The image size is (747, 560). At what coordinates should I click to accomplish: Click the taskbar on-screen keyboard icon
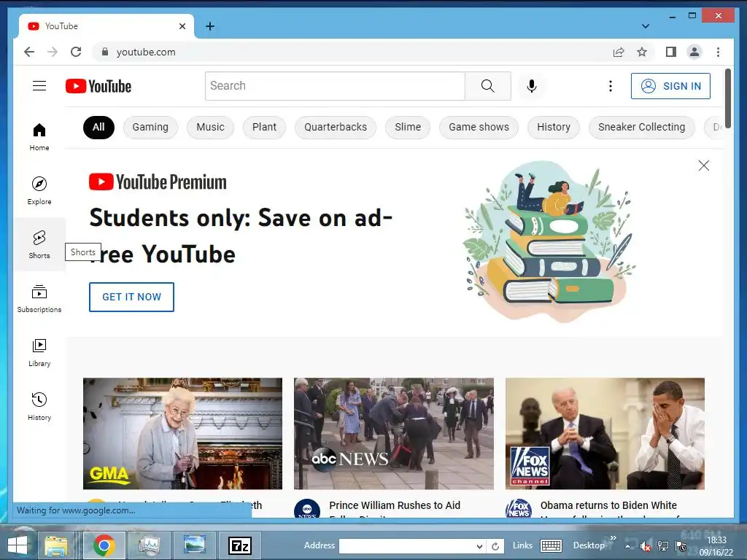pos(551,545)
